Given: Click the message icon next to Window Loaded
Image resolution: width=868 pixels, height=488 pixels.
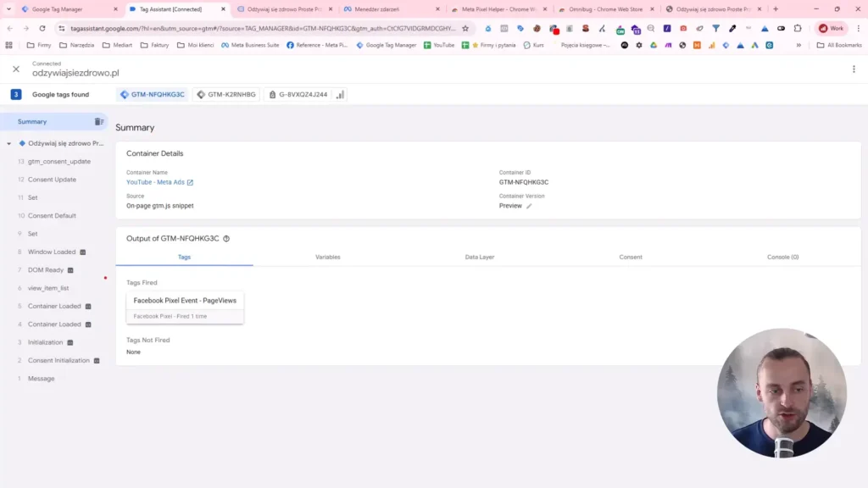Looking at the screenshot, I should [x=83, y=252].
